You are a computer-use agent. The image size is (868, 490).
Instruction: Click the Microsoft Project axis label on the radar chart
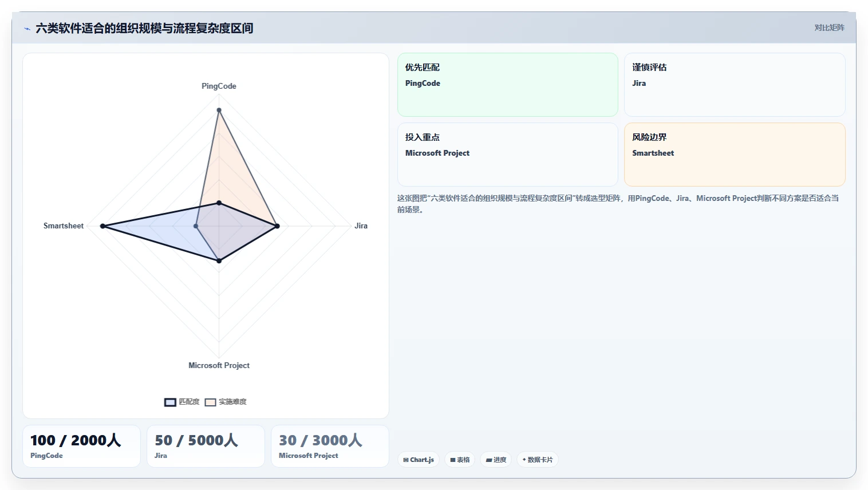(x=219, y=365)
